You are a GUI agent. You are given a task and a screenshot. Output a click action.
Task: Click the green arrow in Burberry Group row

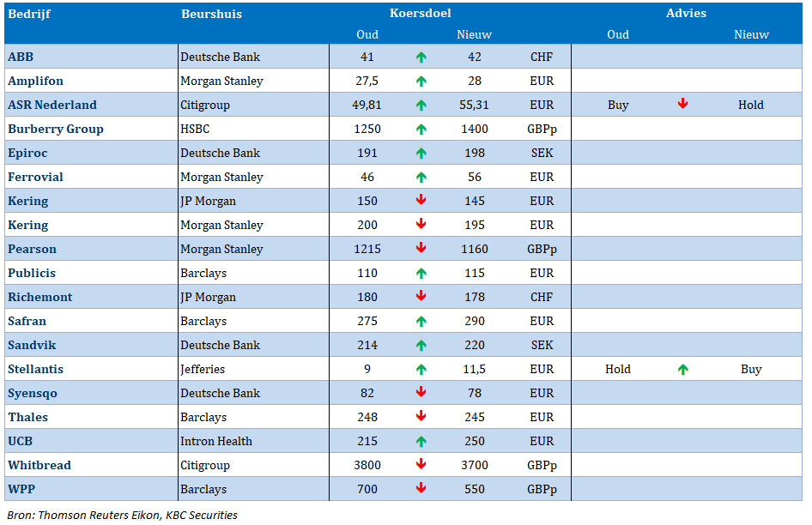(x=421, y=129)
